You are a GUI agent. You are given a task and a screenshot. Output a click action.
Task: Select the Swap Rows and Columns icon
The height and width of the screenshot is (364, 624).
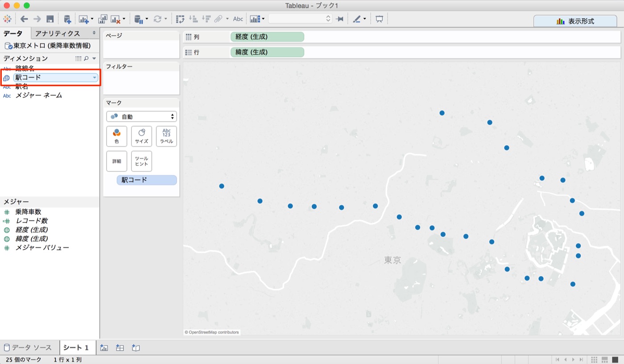point(181,19)
